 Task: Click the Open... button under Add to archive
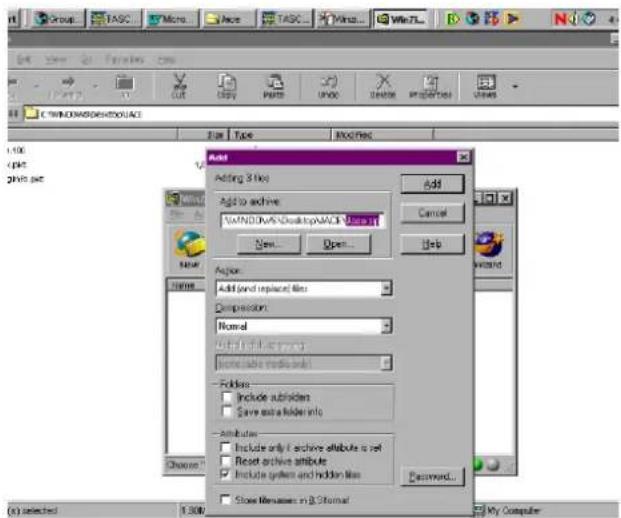[x=339, y=244]
